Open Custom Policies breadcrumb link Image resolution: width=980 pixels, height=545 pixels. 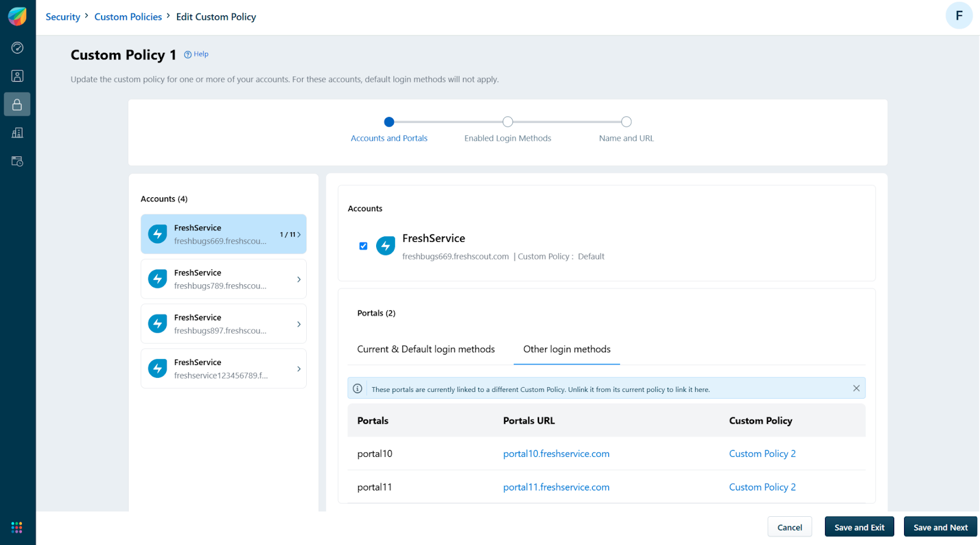click(128, 17)
